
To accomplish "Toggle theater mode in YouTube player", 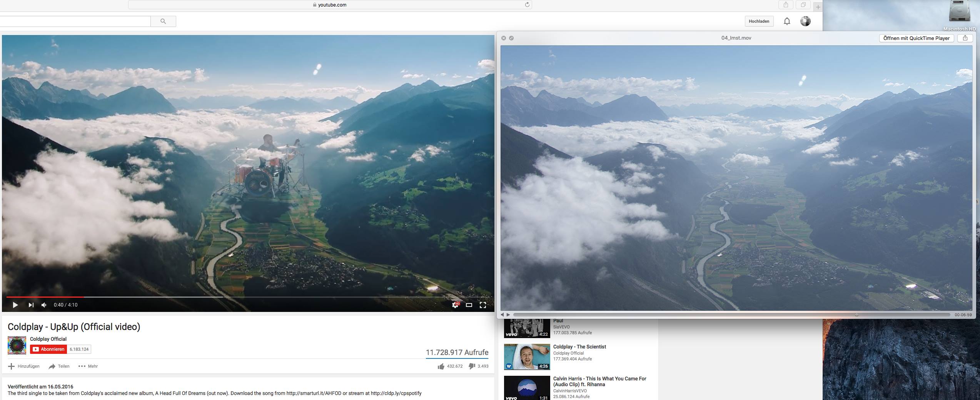I will pos(469,305).
